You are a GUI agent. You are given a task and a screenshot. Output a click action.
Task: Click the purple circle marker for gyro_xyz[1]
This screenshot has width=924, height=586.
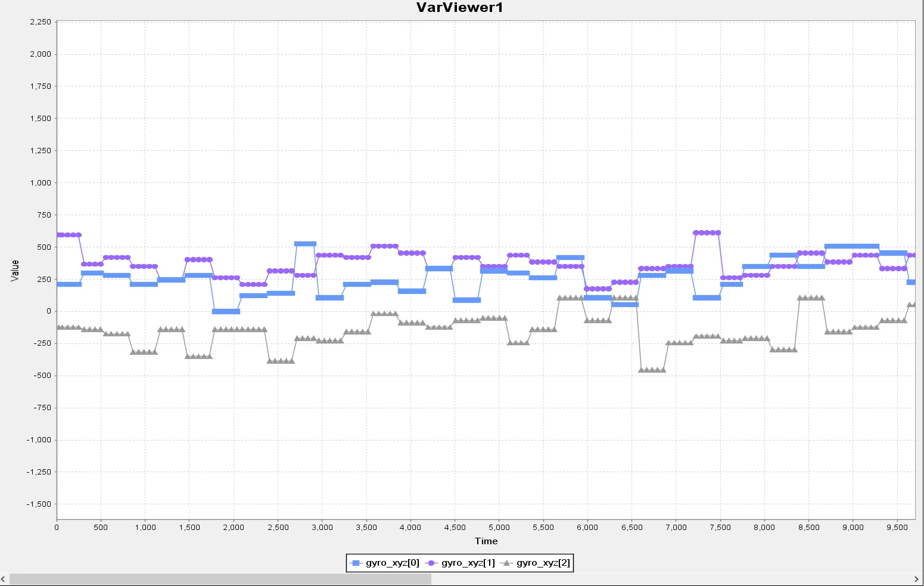[431, 563]
